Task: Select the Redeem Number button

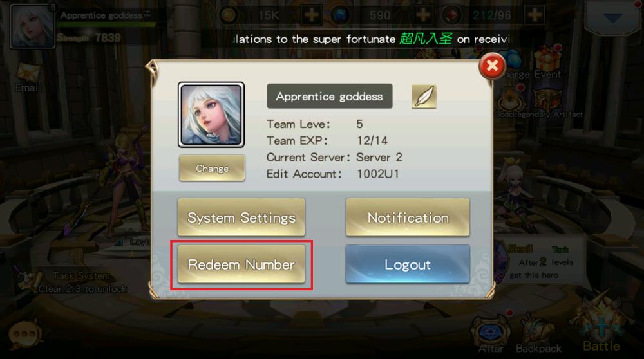Action: click(x=241, y=264)
